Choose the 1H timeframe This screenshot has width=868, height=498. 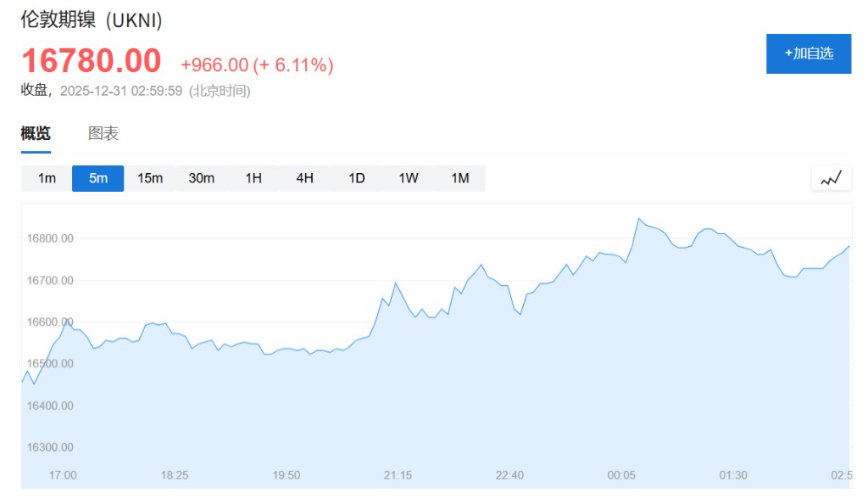point(253,178)
